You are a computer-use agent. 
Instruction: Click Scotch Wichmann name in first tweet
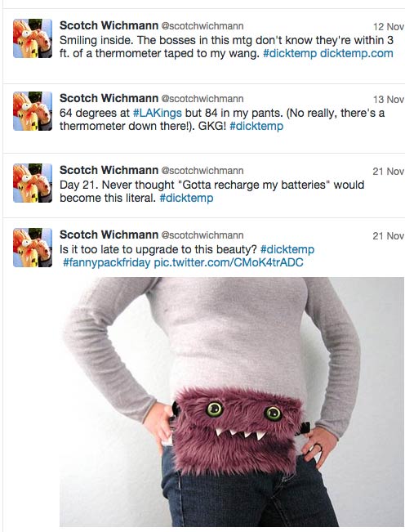[x=109, y=25]
